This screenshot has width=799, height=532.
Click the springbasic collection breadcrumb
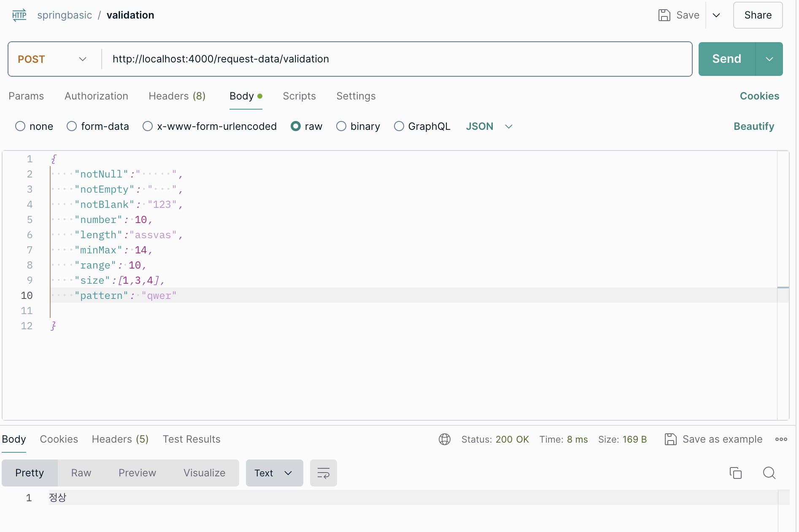65,15
